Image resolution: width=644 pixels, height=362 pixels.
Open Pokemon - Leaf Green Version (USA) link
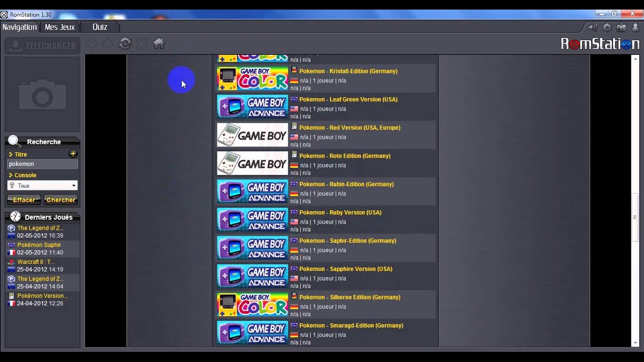click(x=348, y=100)
